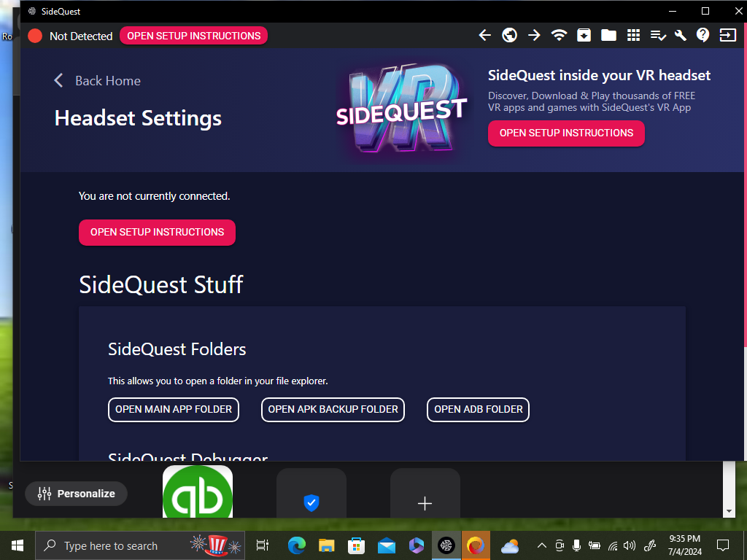Click the SideQuest VR logo banner image
747x560 pixels.
coord(401,109)
